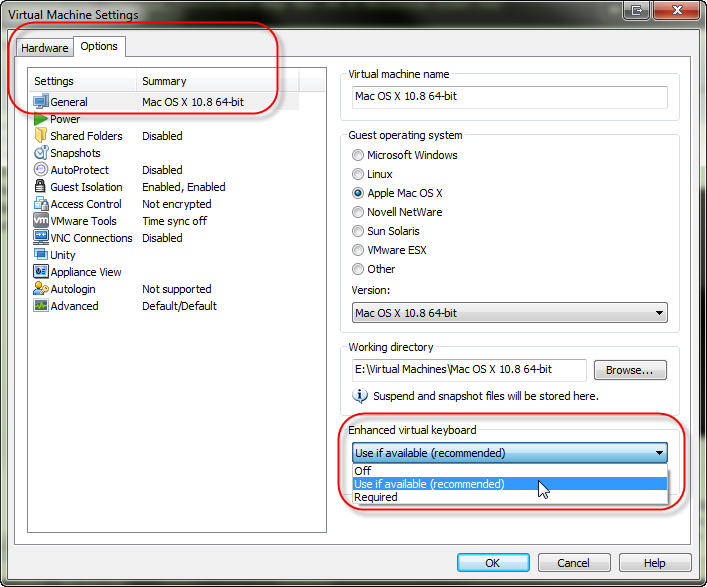Viewport: 707px width, 587px height.
Task: Click the OK button
Action: [493, 563]
